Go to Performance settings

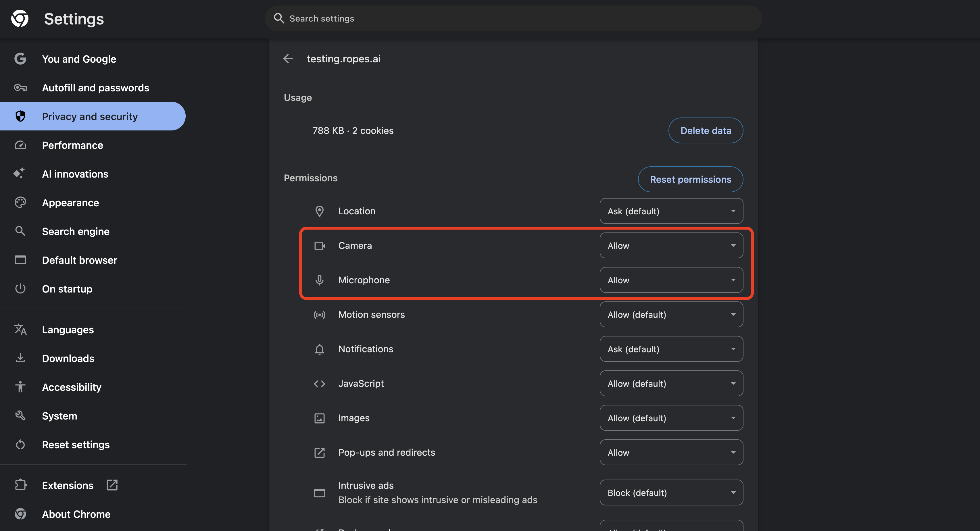[x=93, y=145]
